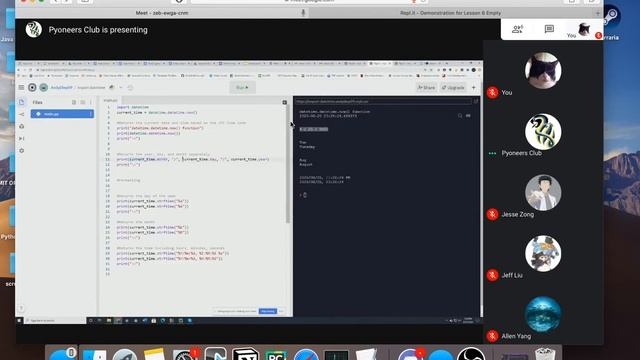The height and width of the screenshot is (360, 640).
Task: Select the Files icon in the Repl.it sidebar
Action: [x=22, y=102]
